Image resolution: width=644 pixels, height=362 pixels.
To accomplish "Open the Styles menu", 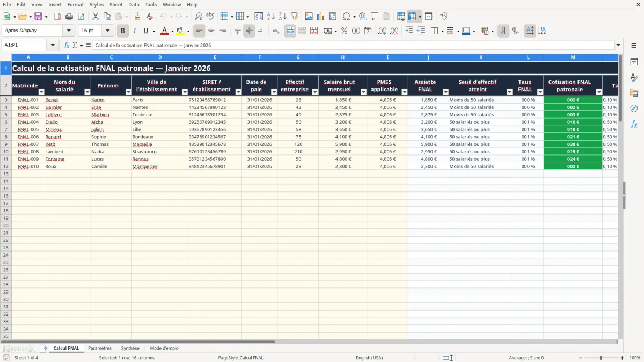I will tap(97, 4).
